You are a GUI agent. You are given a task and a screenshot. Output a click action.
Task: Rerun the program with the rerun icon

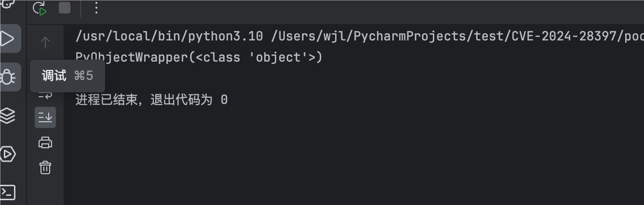(40, 8)
